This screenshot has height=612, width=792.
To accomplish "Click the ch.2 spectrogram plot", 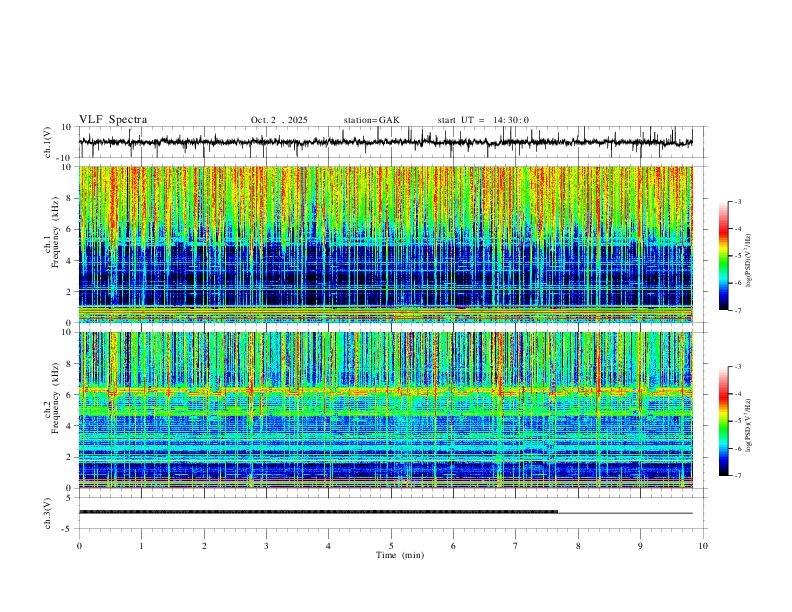I will (385, 410).
